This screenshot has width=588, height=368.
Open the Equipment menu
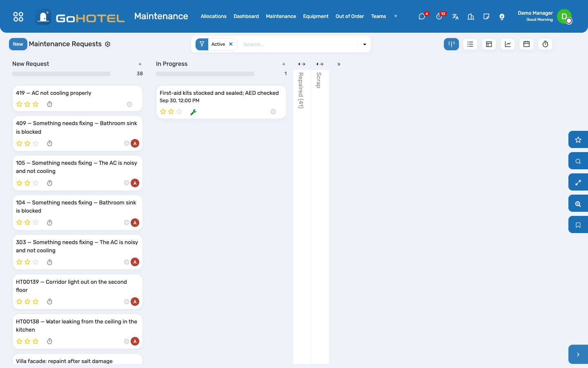316,16
